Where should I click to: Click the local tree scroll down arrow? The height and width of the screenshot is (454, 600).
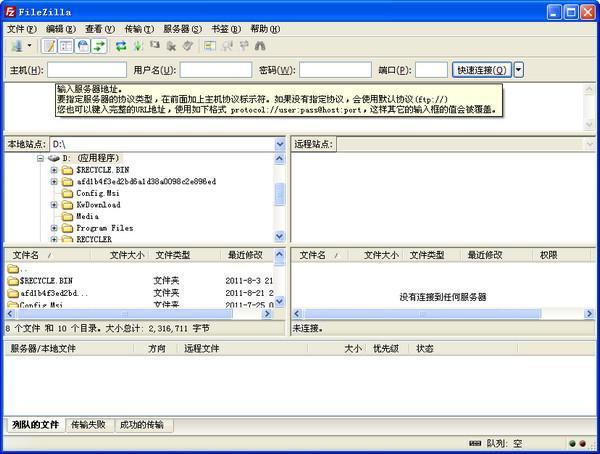coord(280,236)
